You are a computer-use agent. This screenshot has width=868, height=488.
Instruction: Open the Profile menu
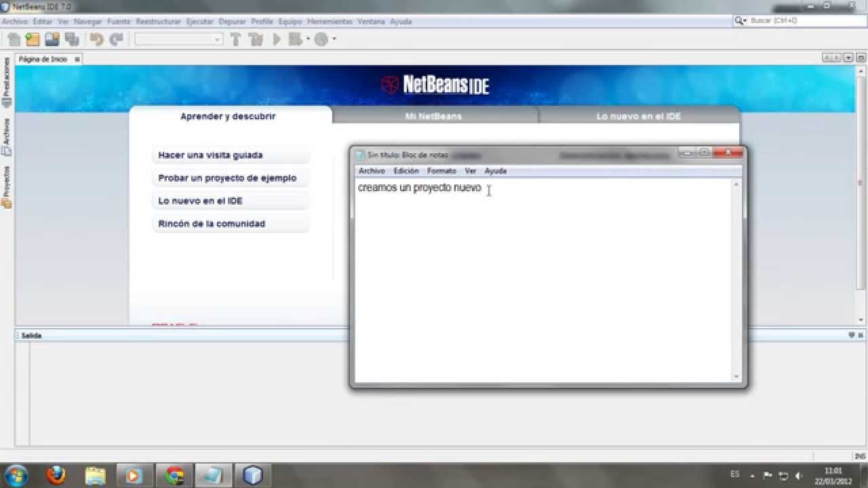[x=262, y=22]
